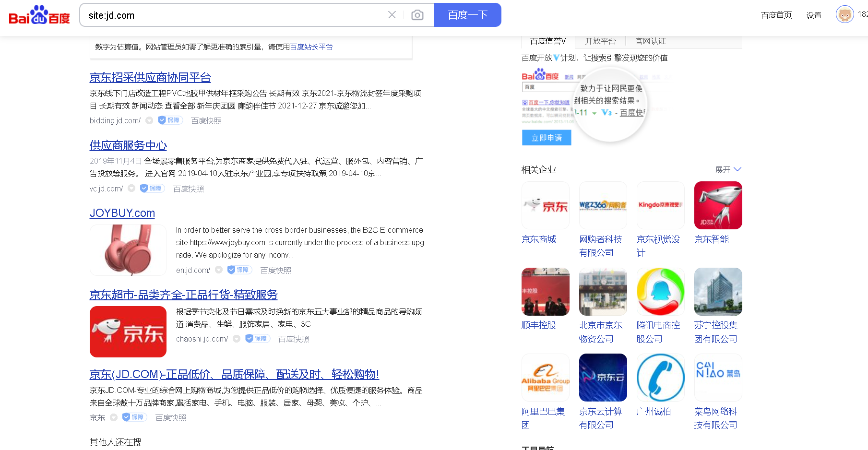
Task: Click the 立即申请 button
Action: [x=547, y=138]
